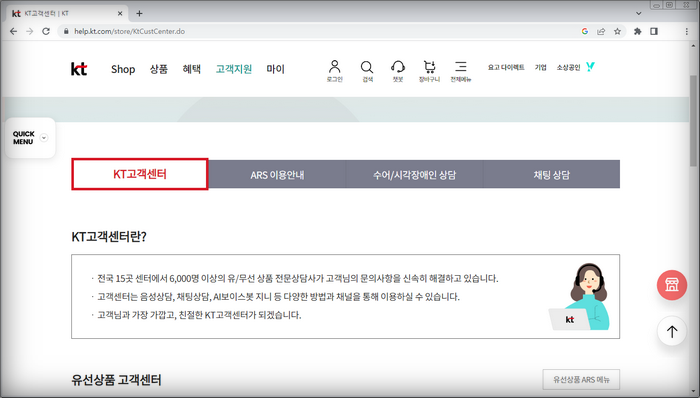Image resolution: width=700 pixels, height=398 pixels.
Task: Go back with browser back arrow
Action: click(x=13, y=31)
